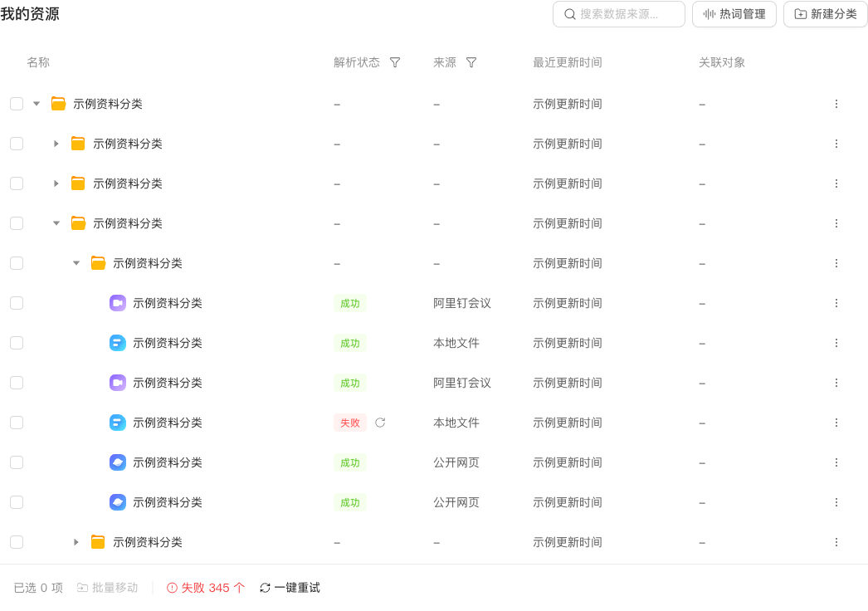The width and height of the screenshot is (868, 611).
Task: Collapse the expanded second-level subfolder
Action: pyautogui.click(x=56, y=223)
